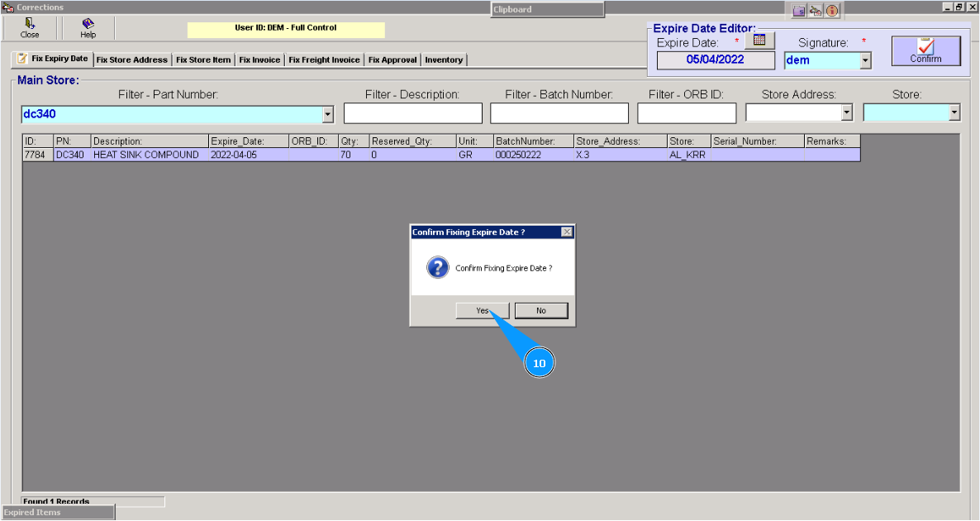Click the AL_KRR store cell
This screenshot has height=521, width=980.
pyautogui.click(x=689, y=155)
